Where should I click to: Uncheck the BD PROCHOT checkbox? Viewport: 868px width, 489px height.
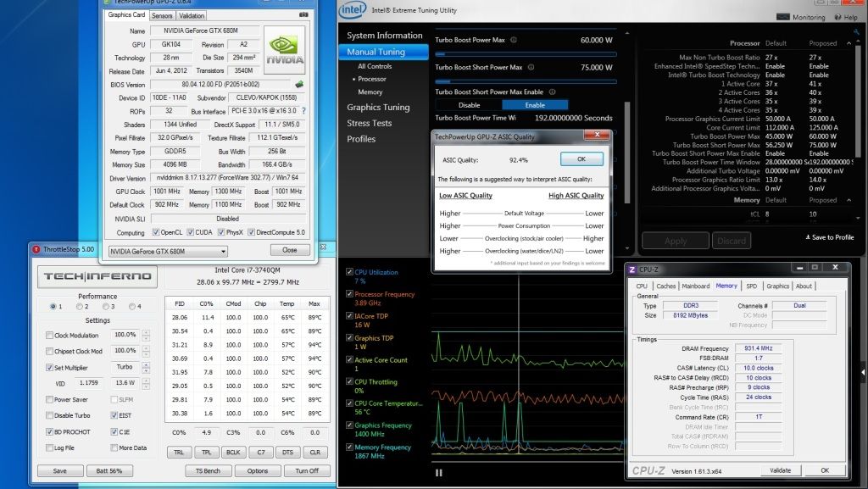click(x=47, y=431)
